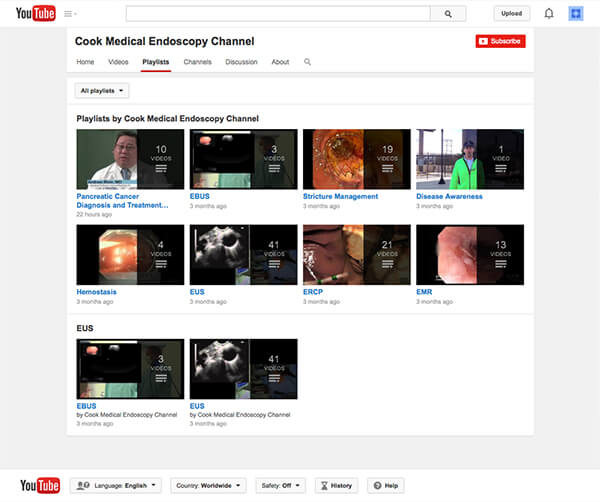Switch to the Home tab
This screenshot has height=502, width=600.
(x=85, y=62)
